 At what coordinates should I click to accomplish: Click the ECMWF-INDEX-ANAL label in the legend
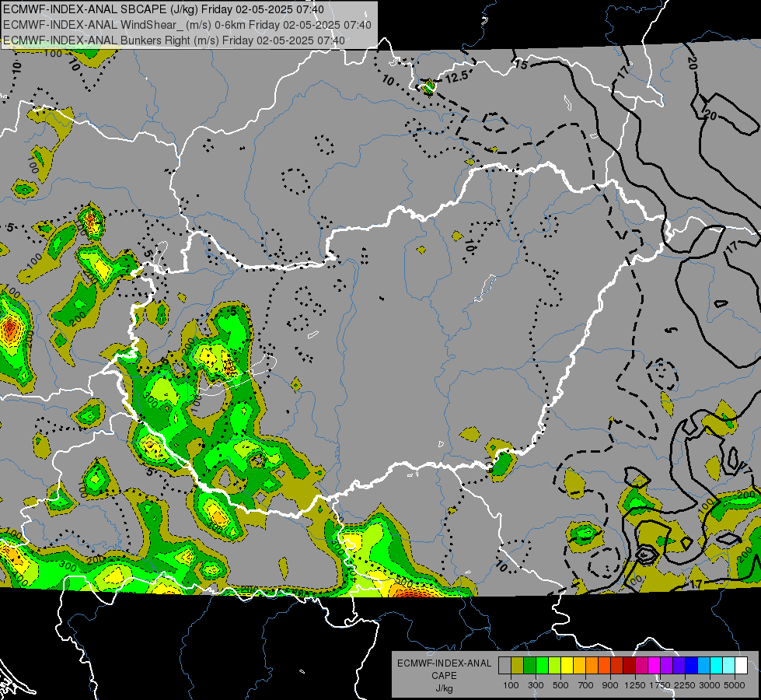(445, 663)
